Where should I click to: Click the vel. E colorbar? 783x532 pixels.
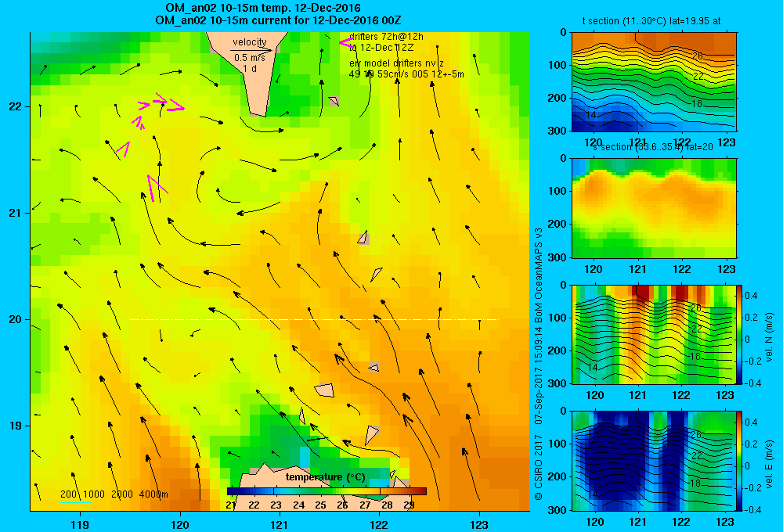point(739,461)
